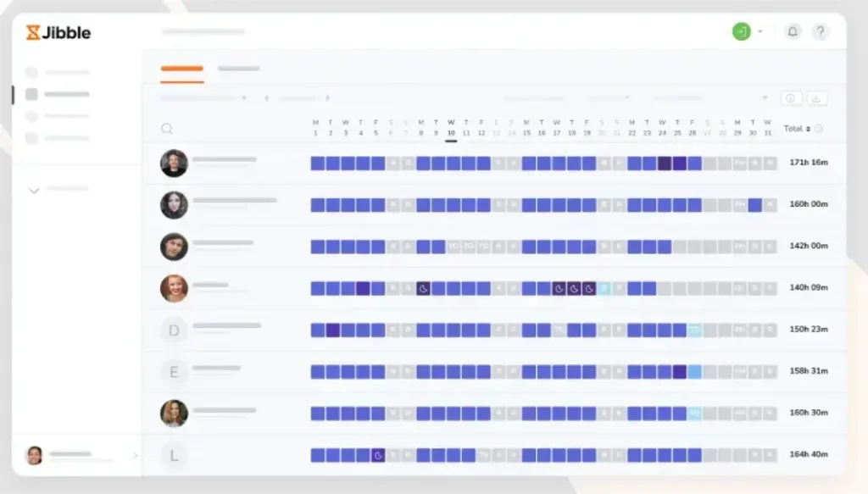Click the Jibble logo in the top left
Viewport: 868px width, 494px height.
pos(57,33)
